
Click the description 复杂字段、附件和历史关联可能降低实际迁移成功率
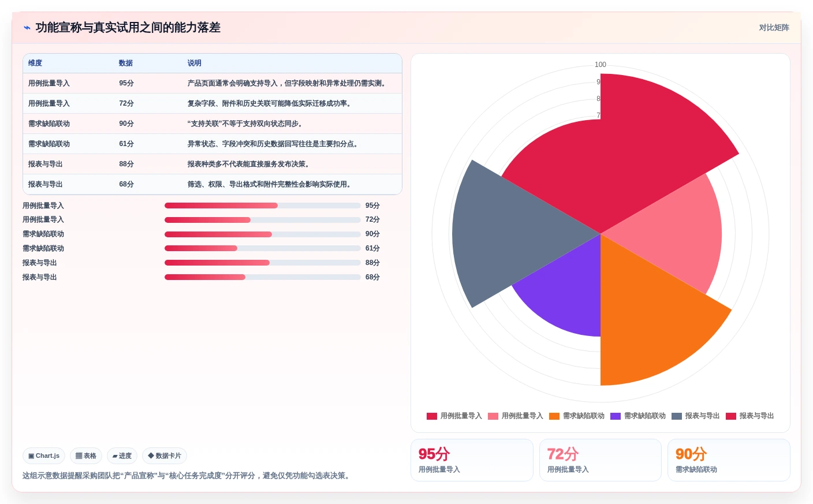[271, 103]
